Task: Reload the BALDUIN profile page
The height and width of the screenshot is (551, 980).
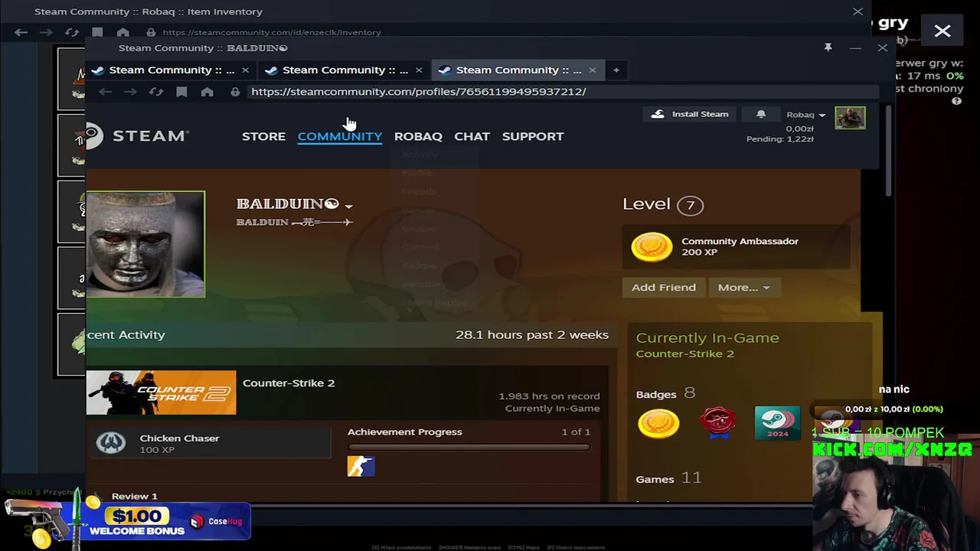Action: (156, 92)
